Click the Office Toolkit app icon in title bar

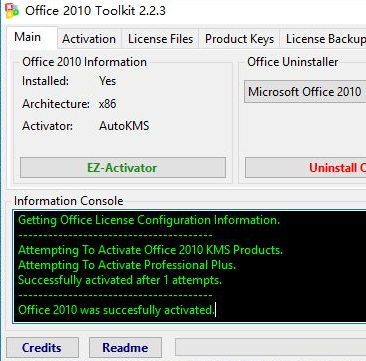(x=12, y=11)
